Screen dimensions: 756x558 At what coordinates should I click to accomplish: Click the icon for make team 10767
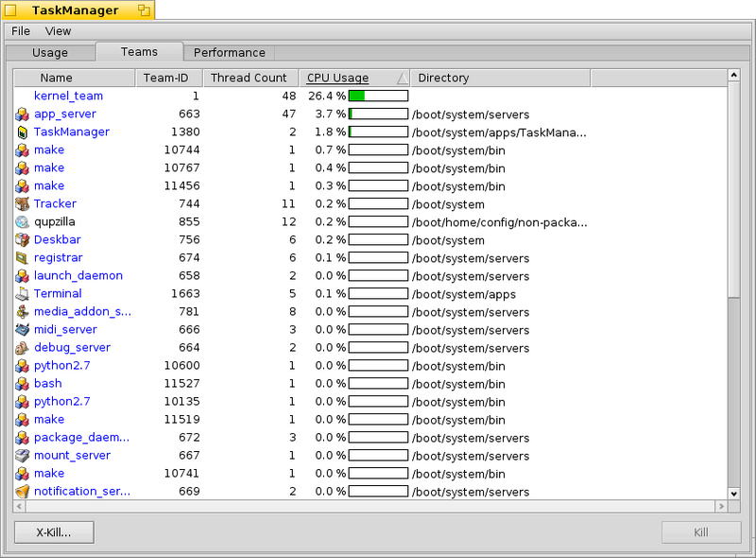[22, 168]
